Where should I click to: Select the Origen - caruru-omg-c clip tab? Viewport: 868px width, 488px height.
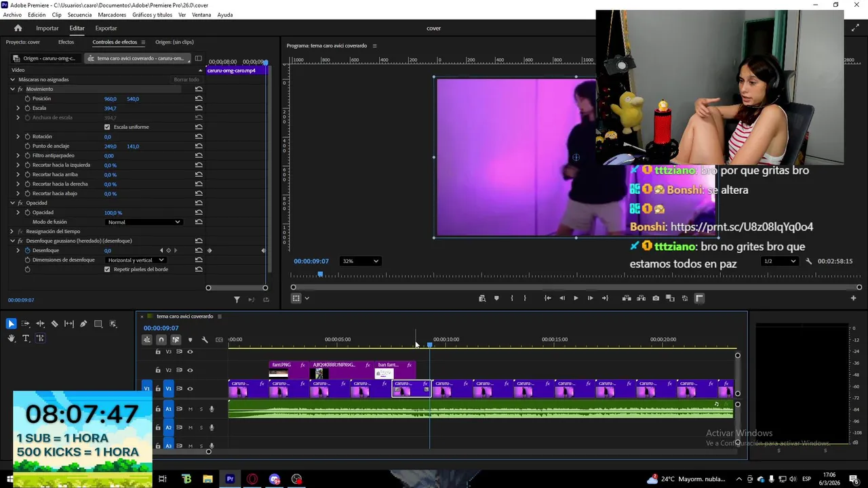coord(45,58)
